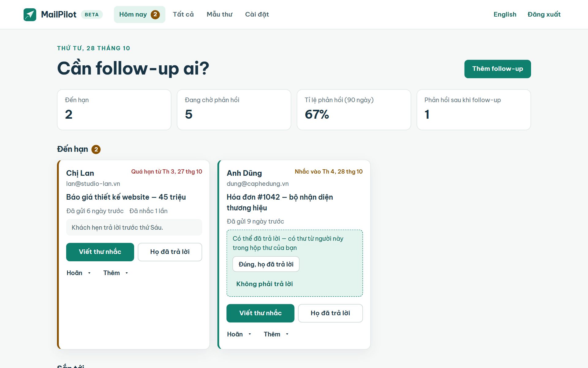Click the email dung@caphedung.vn
Image resolution: width=588 pixels, height=368 pixels.
click(258, 184)
